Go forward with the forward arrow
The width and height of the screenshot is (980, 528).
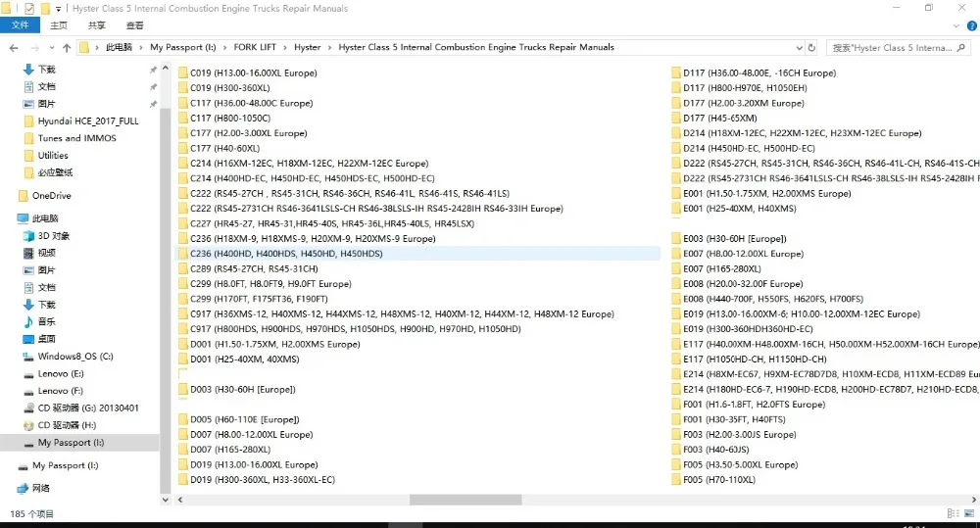point(34,47)
